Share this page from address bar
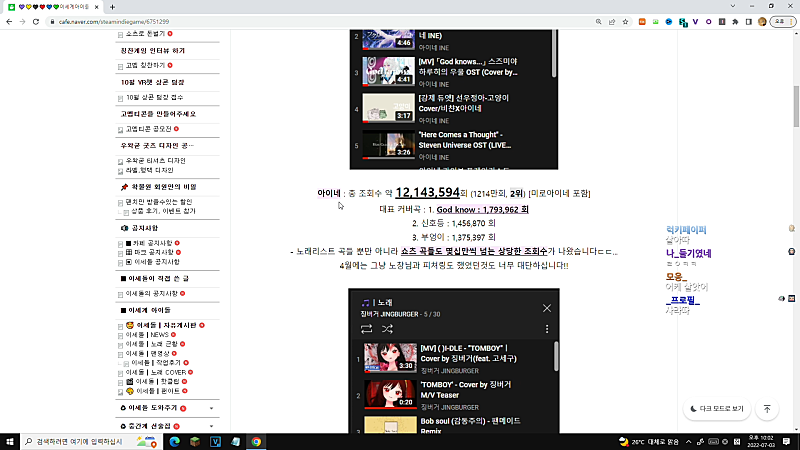 (612, 22)
